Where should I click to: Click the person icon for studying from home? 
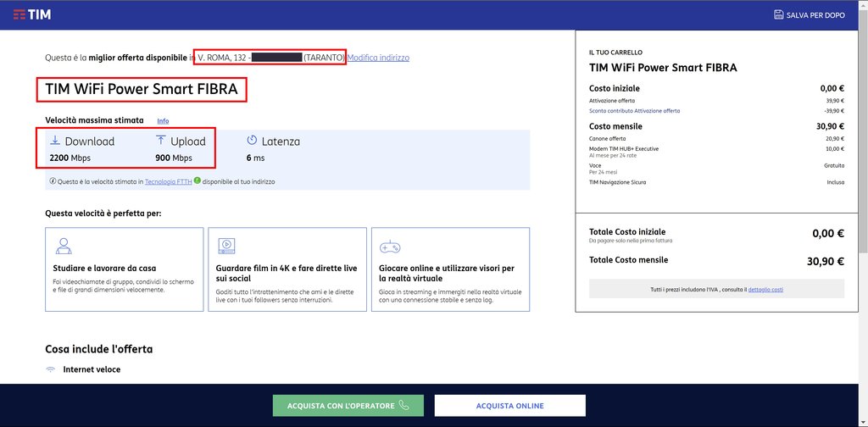(63, 247)
